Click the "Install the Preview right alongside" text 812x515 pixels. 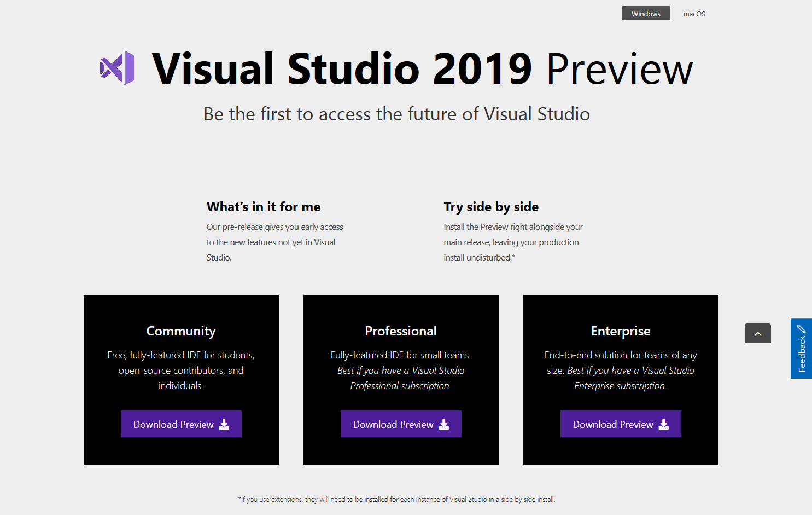pyautogui.click(x=513, y=242)
